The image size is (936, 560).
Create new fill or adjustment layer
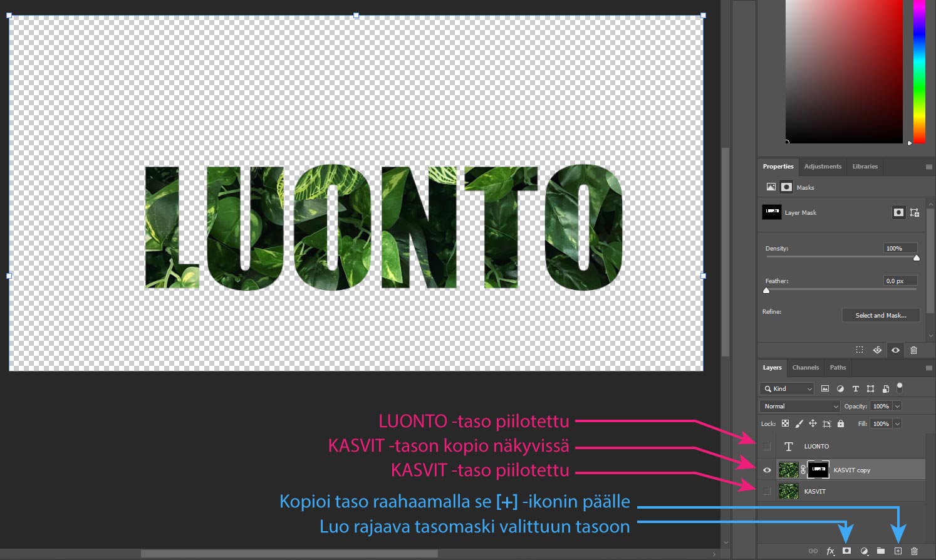864,551
